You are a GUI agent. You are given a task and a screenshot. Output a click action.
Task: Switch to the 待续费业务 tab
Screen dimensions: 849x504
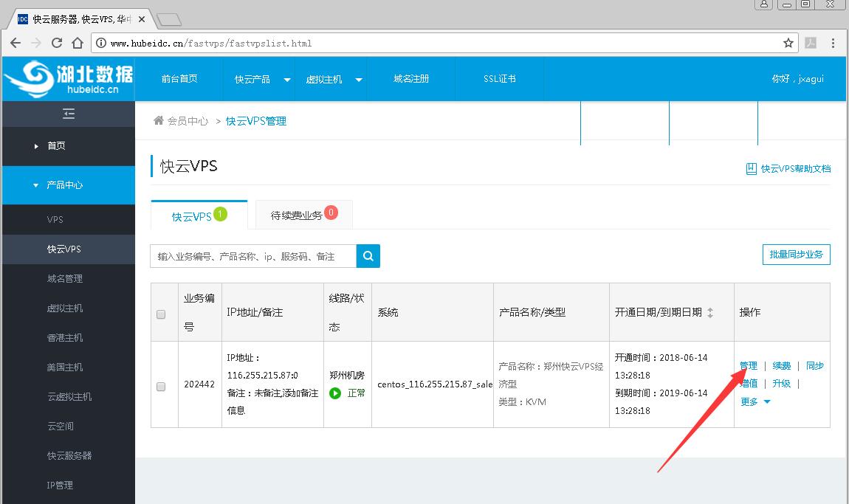303,215
